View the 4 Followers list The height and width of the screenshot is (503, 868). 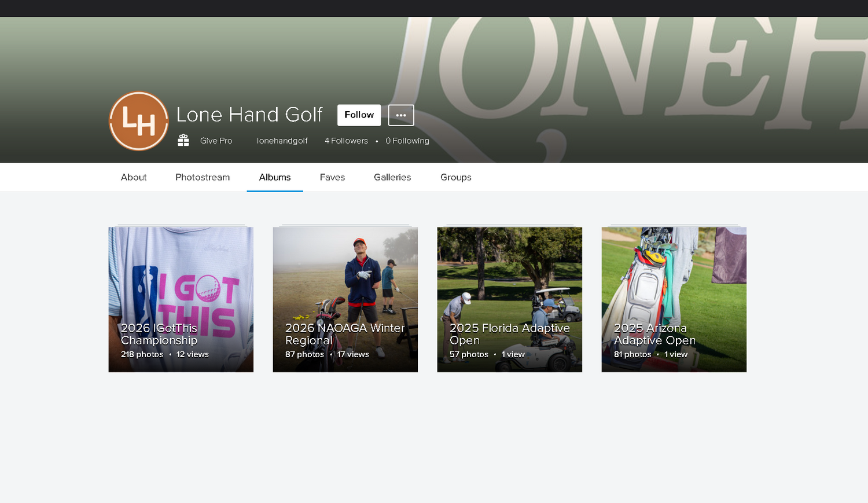[346, 141]
